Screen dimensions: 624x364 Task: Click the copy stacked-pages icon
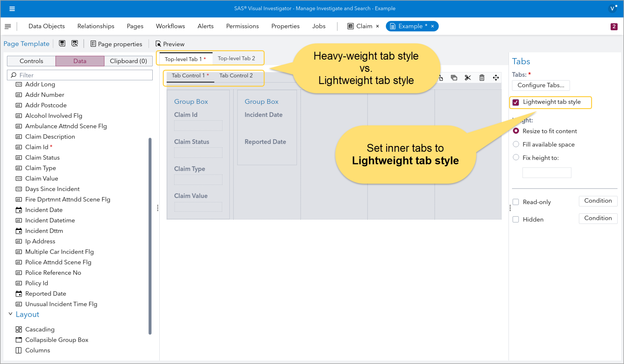[454, 78]
